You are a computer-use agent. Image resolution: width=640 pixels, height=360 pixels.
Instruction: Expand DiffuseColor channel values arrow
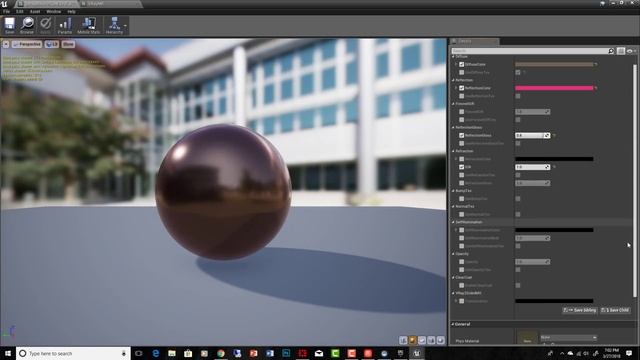coord(456,64)
